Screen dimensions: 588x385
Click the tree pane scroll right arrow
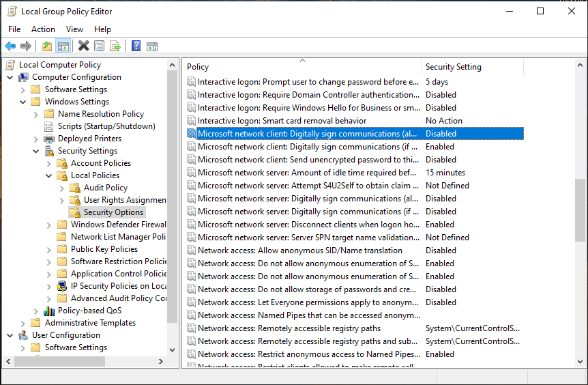(161, 361)
